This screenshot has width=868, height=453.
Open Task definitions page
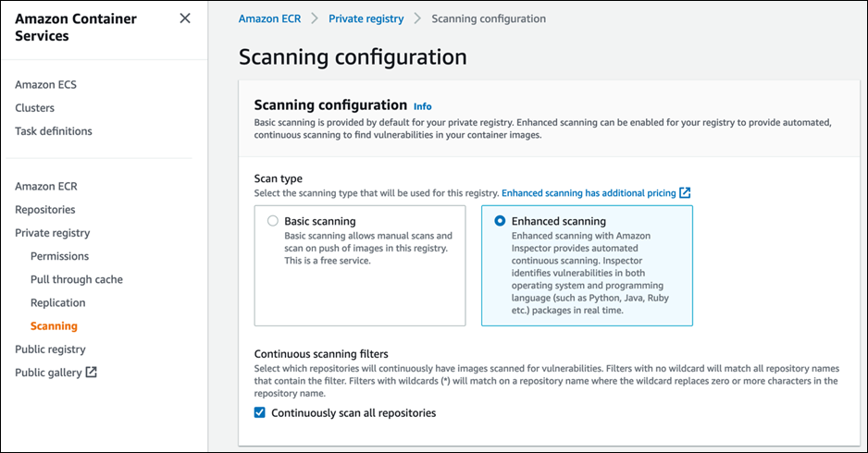53,131
